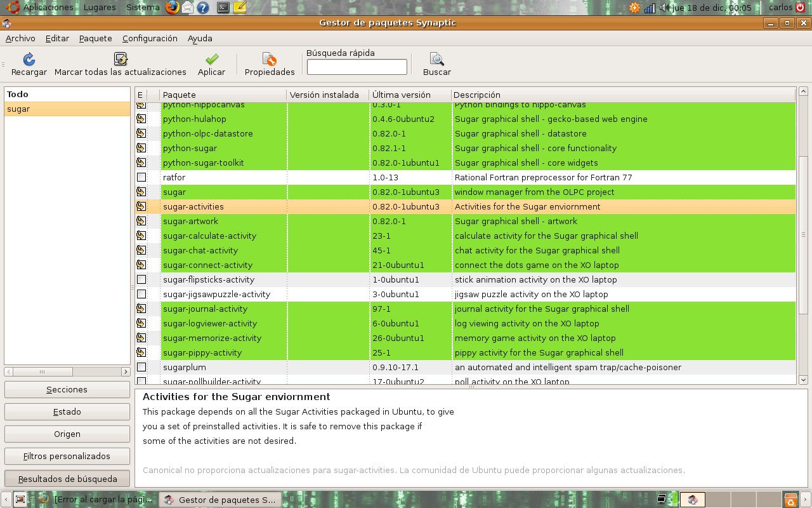This screenshot has height=508, width=812.
Task: Open the mail envelope launcher
Action: (x=188, y=8)
